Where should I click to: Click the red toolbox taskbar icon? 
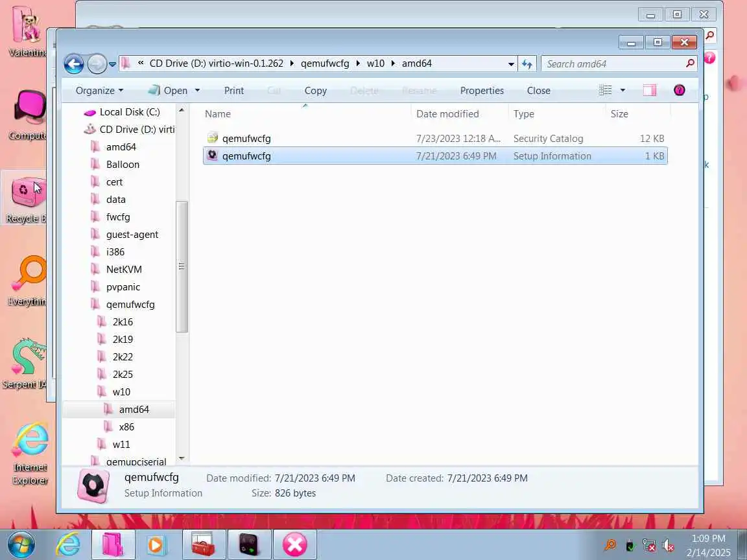[x=203, y=544]
